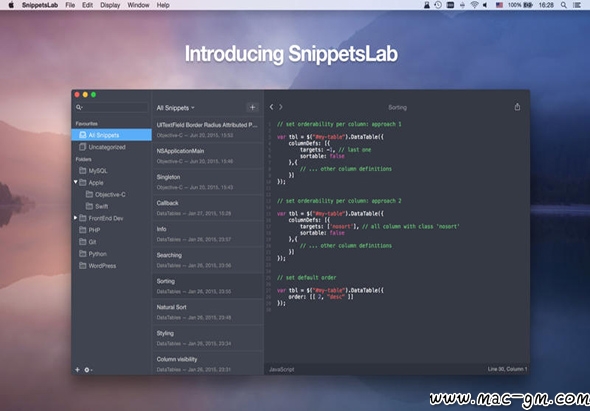
Task: Click the Time Machine icon in menu bar
Action: [x=438, y=5]
